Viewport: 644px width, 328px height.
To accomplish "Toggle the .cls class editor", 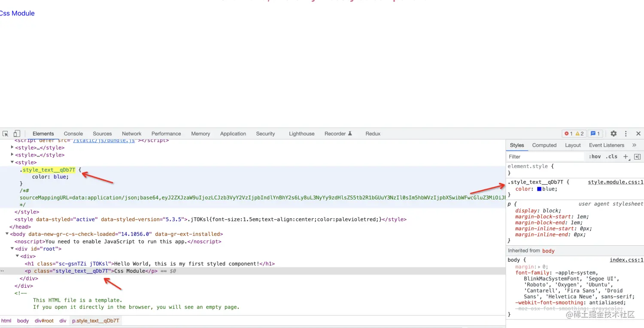I will [x=611, y=157].
